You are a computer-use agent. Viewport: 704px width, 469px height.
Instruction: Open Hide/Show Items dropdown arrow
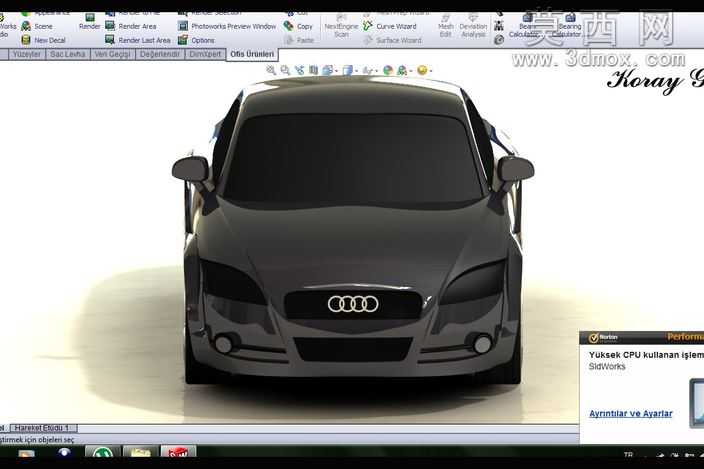tap(376, 71)
